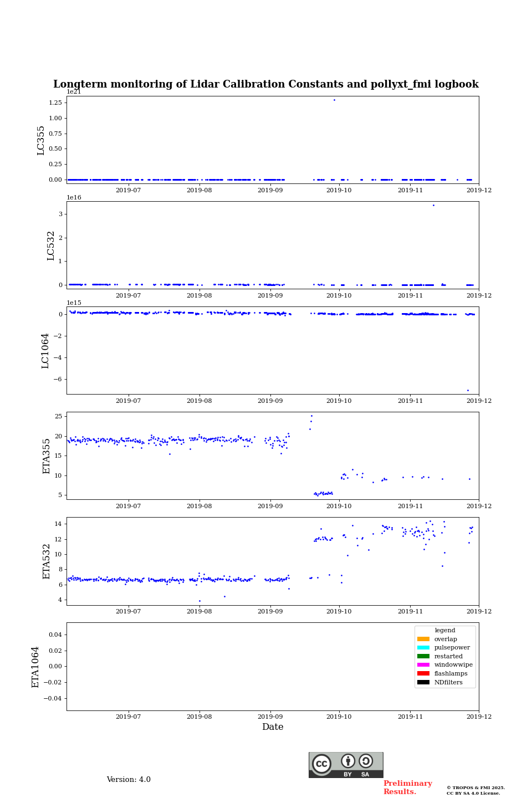532x798 pixels.
Task: Click the high outlier point in LC532 plot
Action: 433,205
